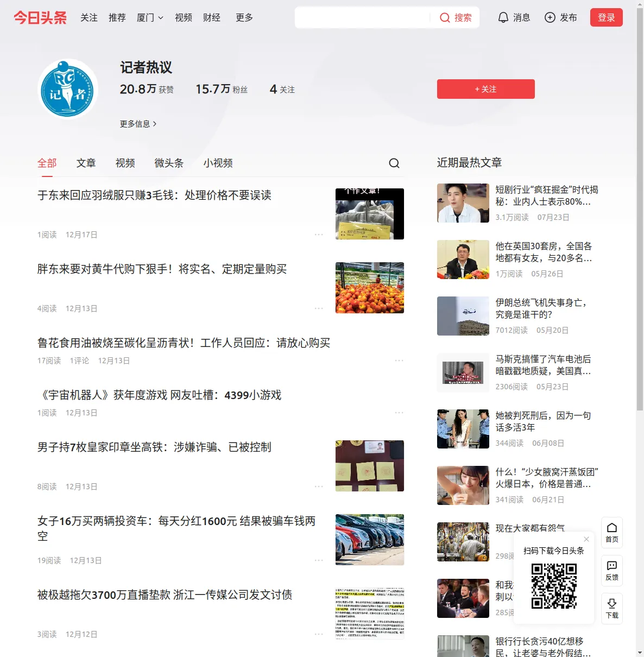This screenshot has height=657, width=644.
Task: Click the + 关注 follow button
Action: (486, 89)
